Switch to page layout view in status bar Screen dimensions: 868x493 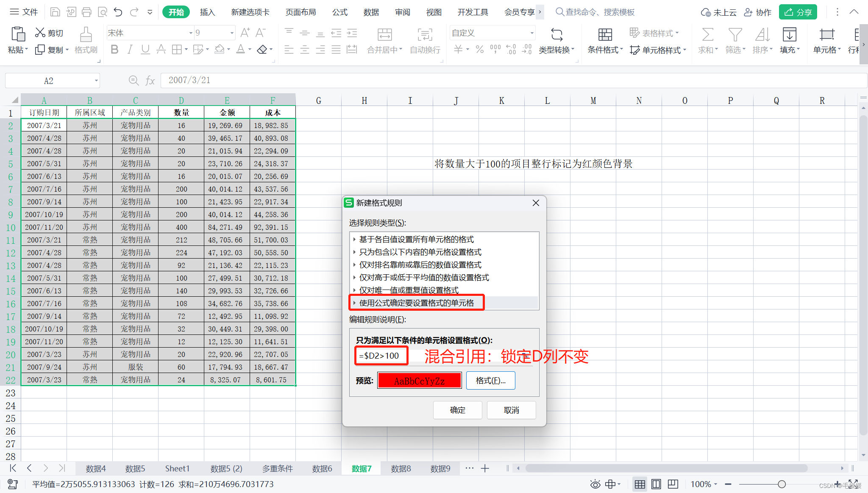pos(656,484)
